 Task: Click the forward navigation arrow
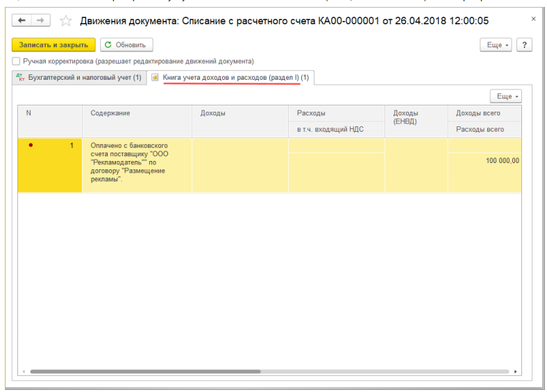[41, 20]
